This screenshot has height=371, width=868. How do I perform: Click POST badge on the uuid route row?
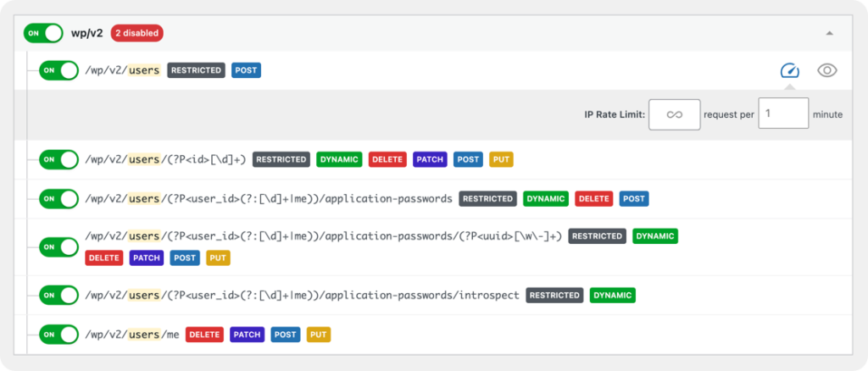click(185, 257)
